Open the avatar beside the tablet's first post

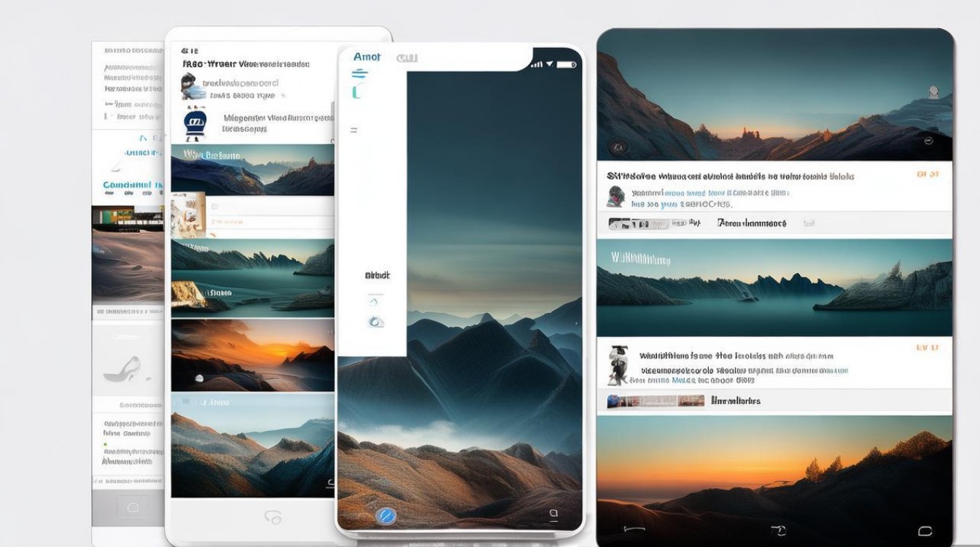(x=616, y=196)
